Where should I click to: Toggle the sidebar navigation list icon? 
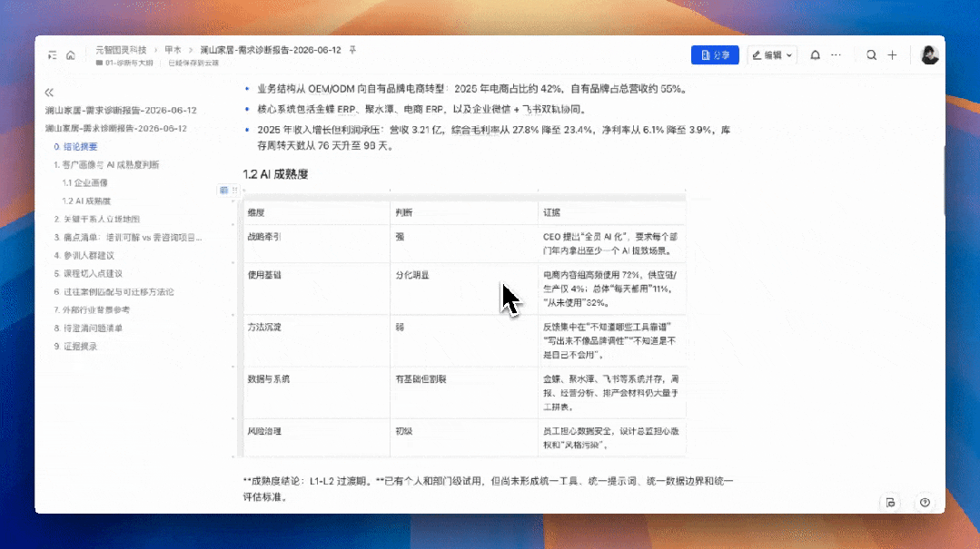[x=53, y=55]
